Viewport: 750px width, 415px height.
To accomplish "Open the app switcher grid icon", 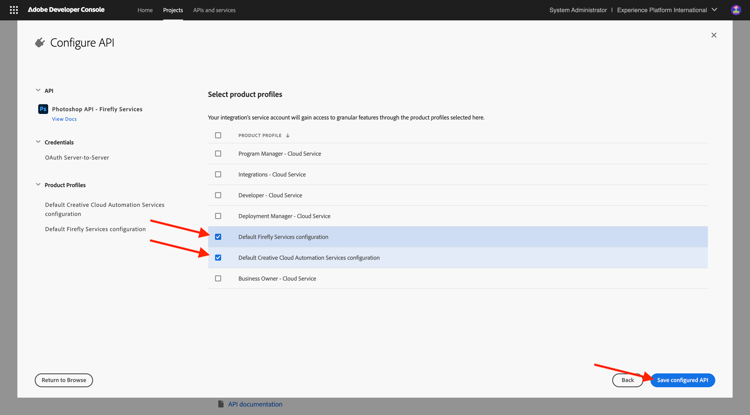I will [14, 10].
